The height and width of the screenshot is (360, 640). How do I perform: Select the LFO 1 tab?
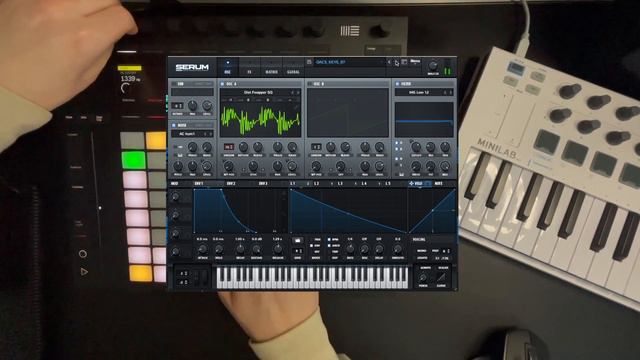pos(292,184)
